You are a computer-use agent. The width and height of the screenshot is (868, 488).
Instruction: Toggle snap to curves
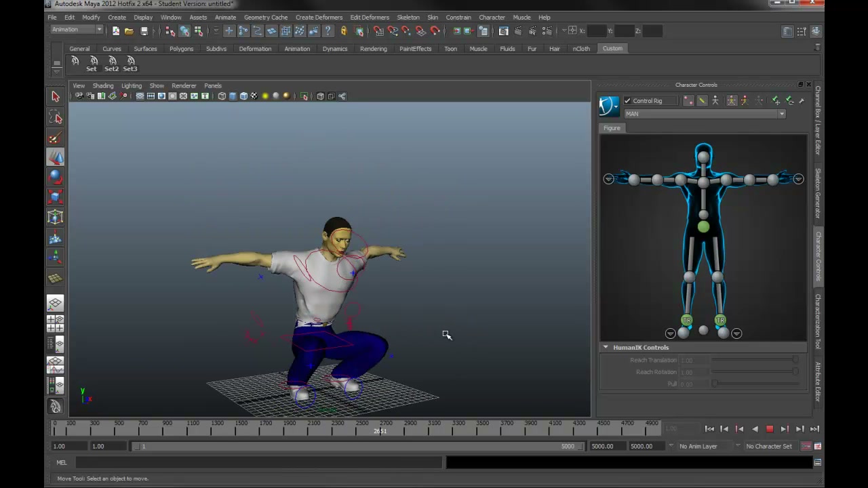point(393,30)
